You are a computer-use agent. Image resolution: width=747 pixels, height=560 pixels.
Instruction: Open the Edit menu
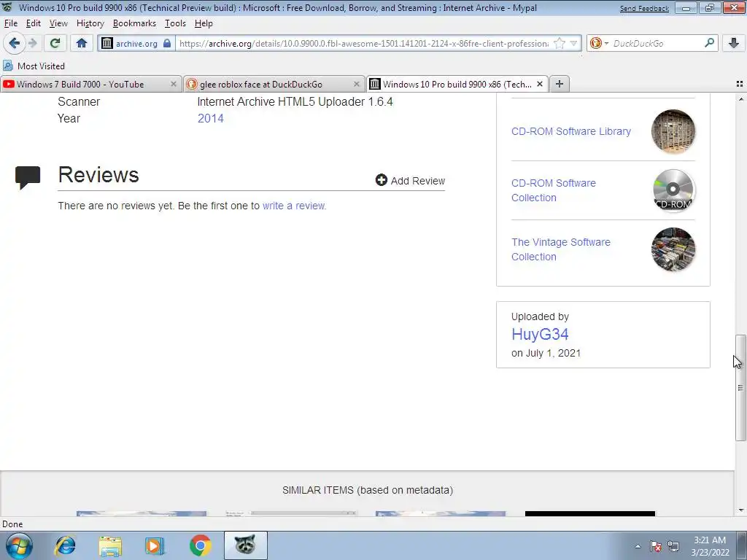pyautogui.click(x=34, y=23)
